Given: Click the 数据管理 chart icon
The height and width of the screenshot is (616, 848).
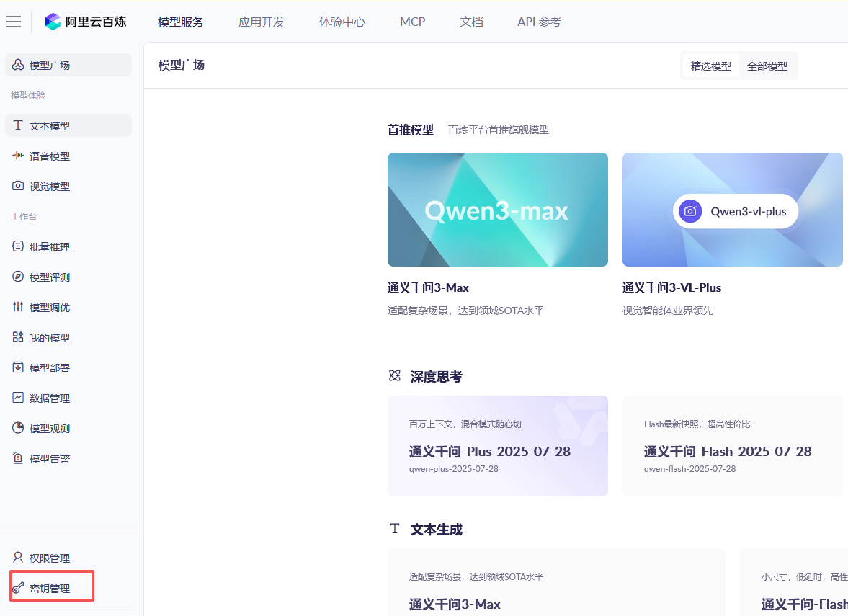Looking at the screenshot, I should 18,398.
